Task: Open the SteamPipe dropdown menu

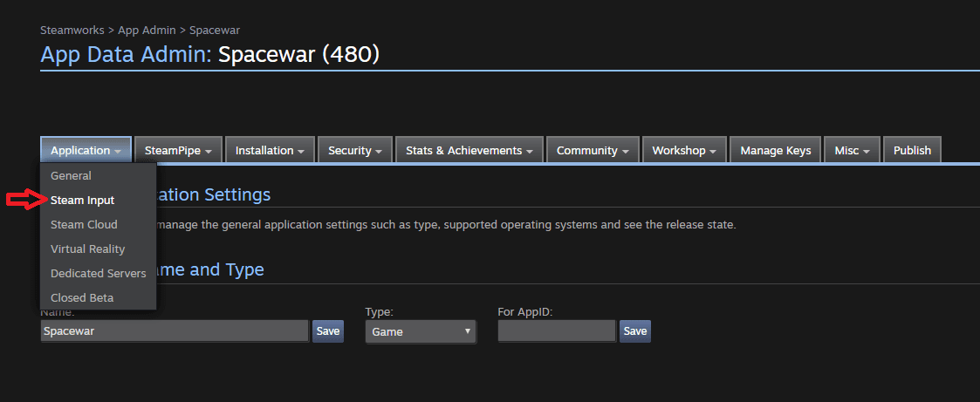Action: point(178,150)
